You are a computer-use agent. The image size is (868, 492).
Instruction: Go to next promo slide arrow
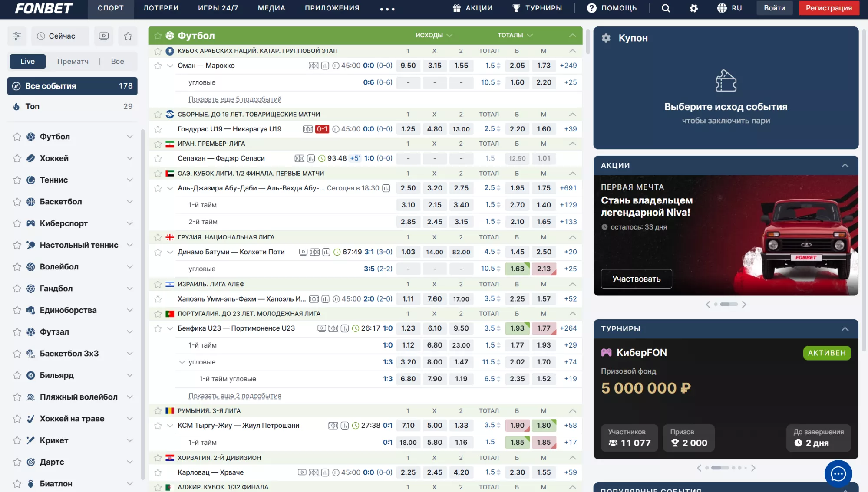click(x=744, y=305)
